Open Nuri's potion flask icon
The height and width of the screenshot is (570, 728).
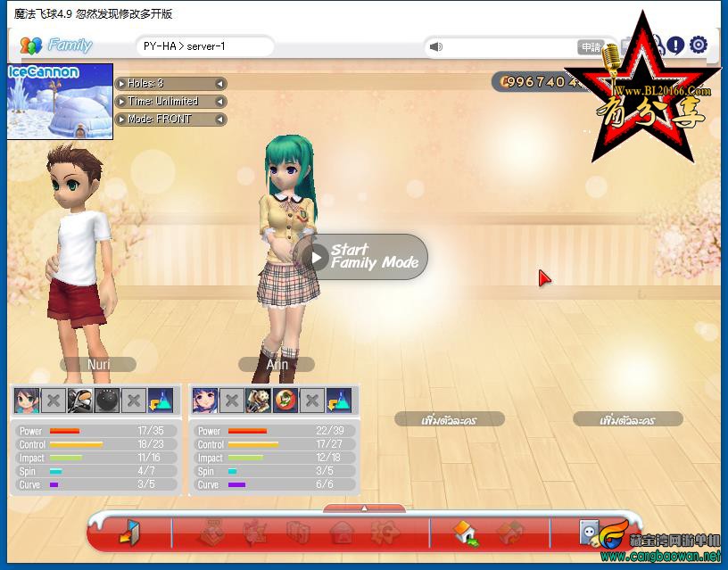(161, 401)
